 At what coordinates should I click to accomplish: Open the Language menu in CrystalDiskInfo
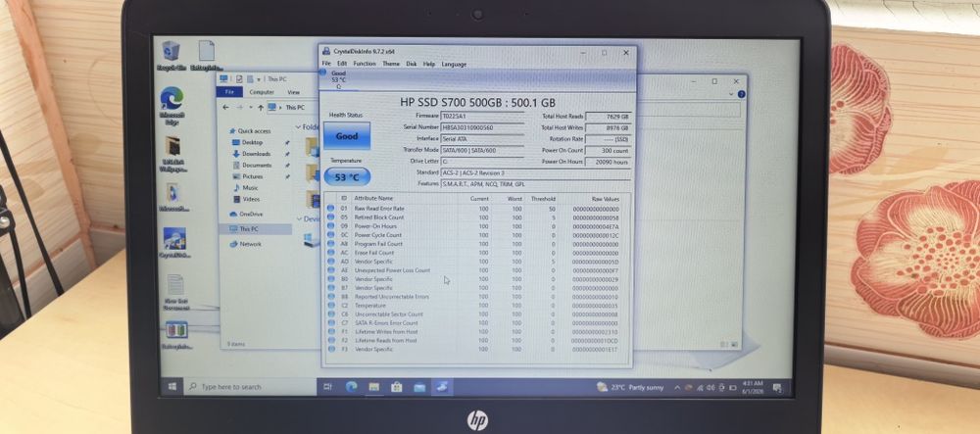[454, 64]
